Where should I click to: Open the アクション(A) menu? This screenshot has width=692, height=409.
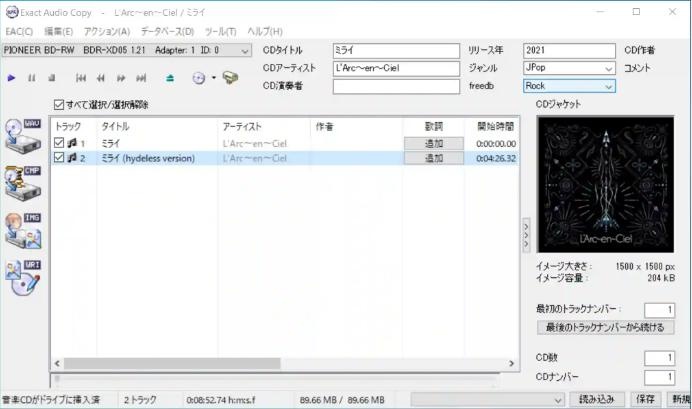pos(107,31)
